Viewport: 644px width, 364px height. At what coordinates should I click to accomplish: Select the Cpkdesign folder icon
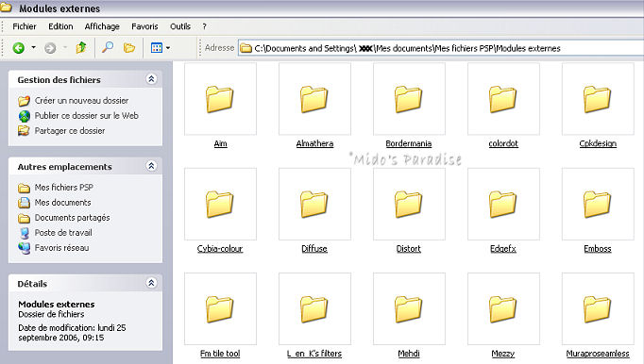coord(598,99)
